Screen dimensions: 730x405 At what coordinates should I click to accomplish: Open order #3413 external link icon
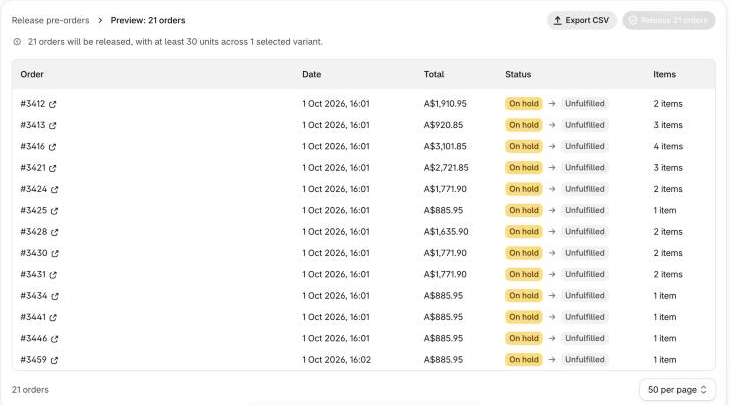[53, 126]
